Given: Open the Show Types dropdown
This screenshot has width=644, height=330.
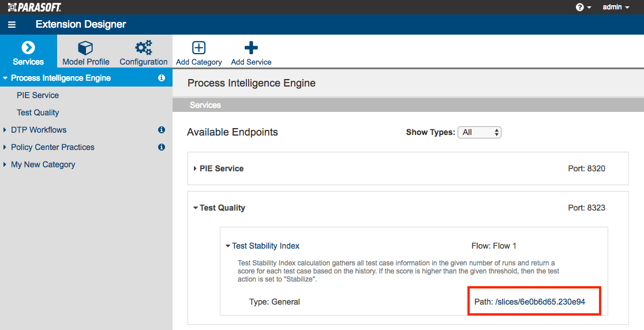Looking at the screenshot, I should [480, 132].
